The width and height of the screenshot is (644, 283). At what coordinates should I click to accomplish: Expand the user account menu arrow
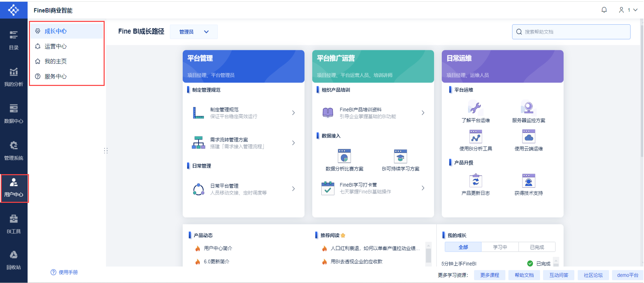click(636, 10)
